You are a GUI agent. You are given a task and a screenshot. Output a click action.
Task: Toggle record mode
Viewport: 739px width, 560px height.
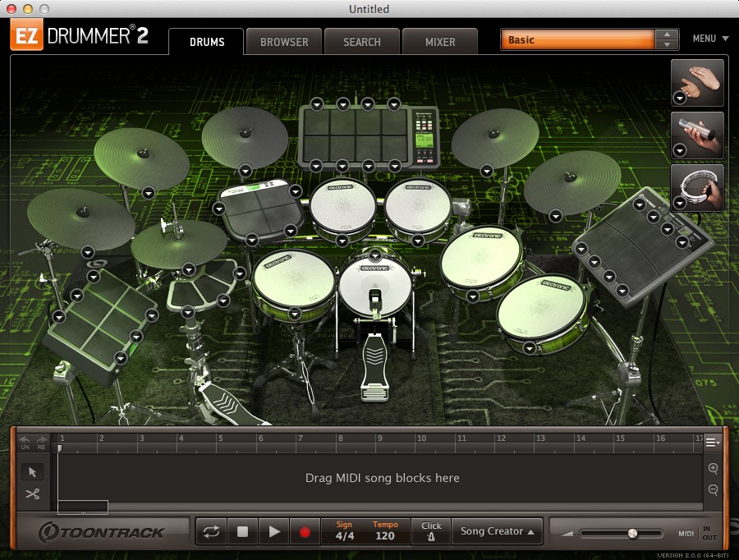click(305, 532)
